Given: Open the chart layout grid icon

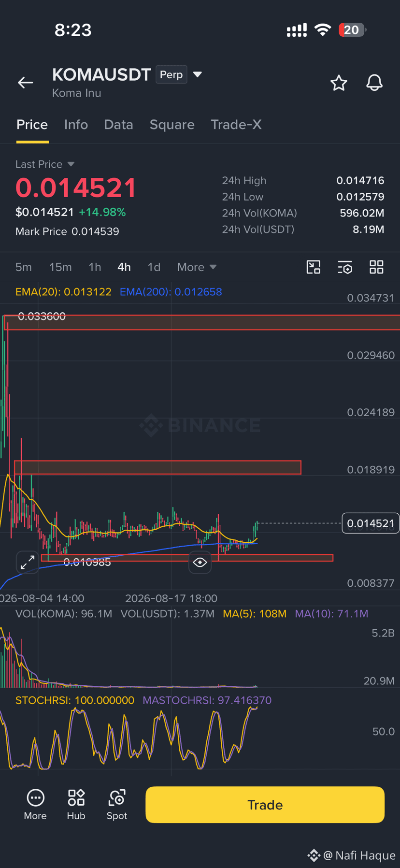Looking at the screenshot, I should [376, 267].
